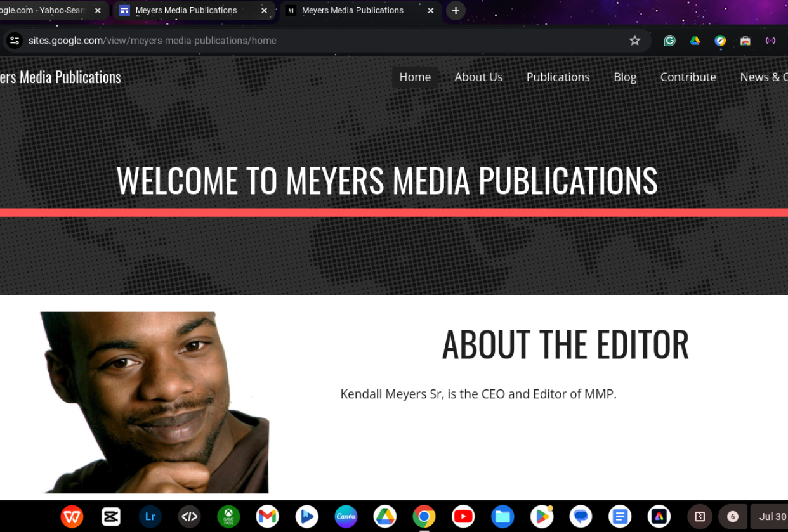
Task: Open Google Docs from shelf
Action: point(620,517)
